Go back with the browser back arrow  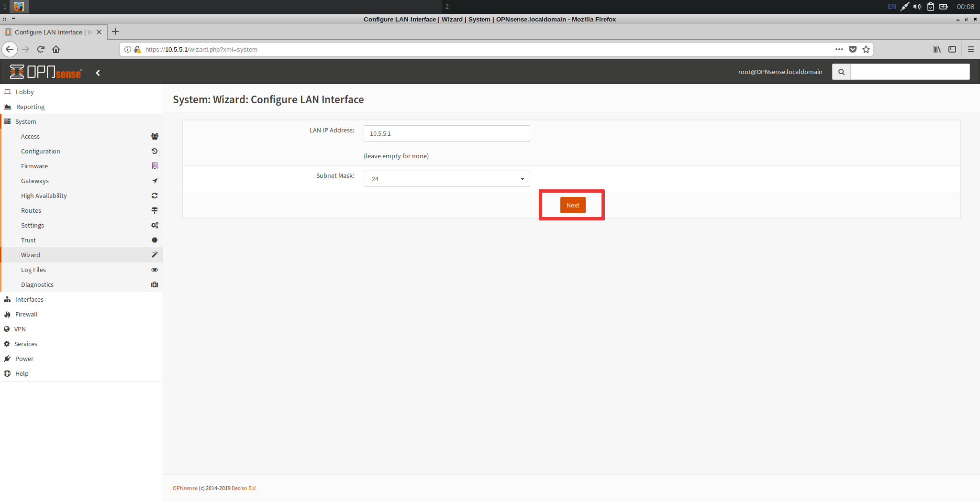10,49
